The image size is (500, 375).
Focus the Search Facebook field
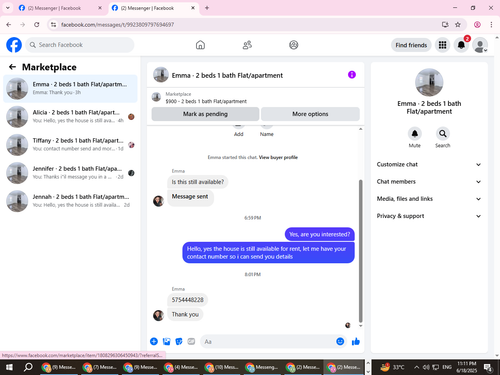click(x=80, y=45)
